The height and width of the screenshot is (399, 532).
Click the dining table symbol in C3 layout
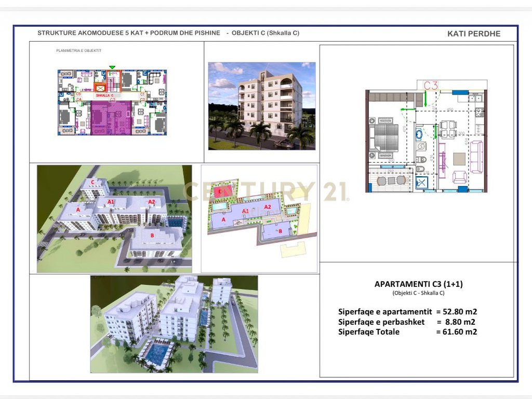449,128
